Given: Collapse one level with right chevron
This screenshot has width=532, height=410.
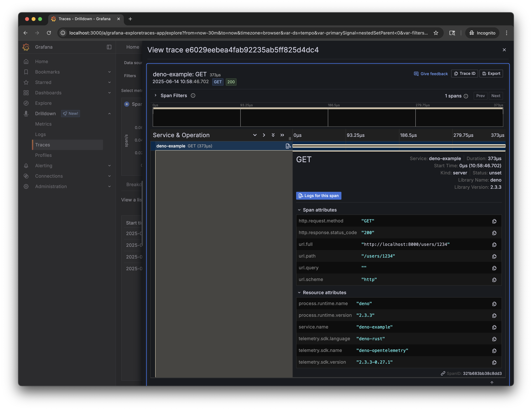Looking at the screenshot, I should (264, 135).
